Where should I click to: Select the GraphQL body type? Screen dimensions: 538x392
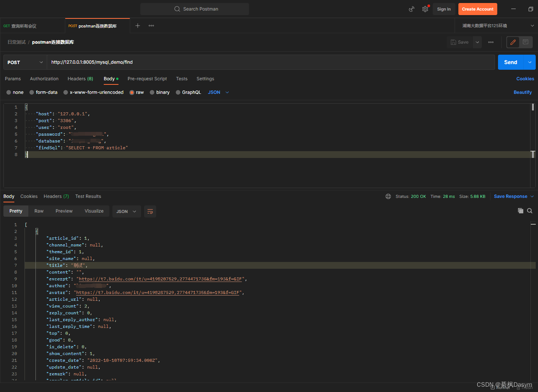pyautogui.click(x=188, y=92)
